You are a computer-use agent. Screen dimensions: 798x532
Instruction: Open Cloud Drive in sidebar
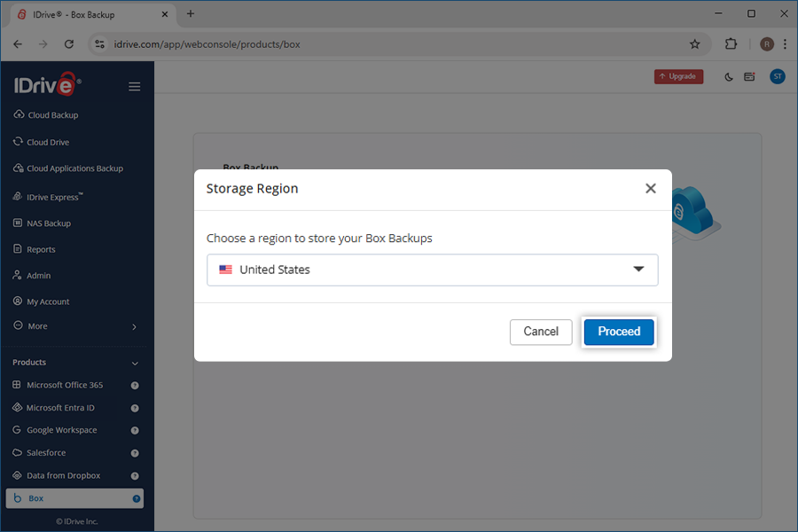[x=41, y=142]
